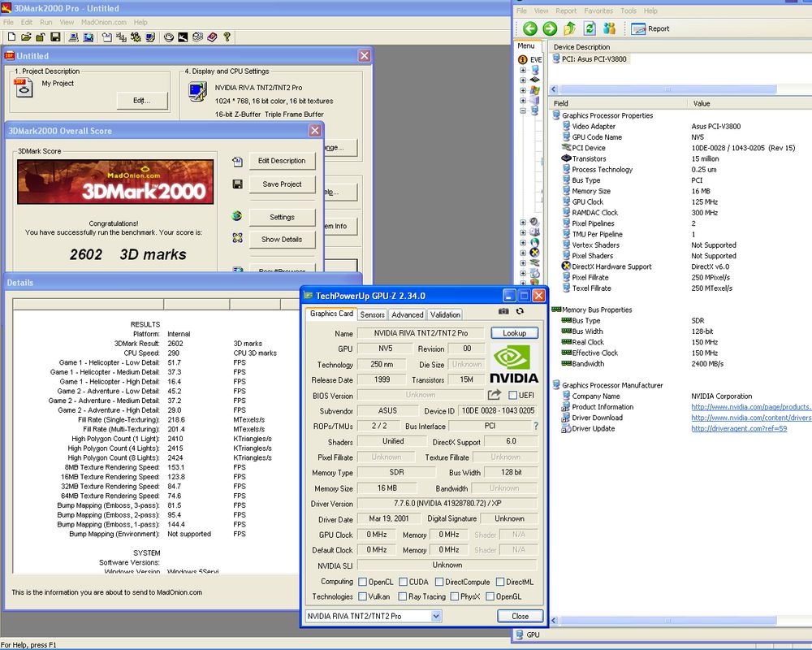812x650 pixels.
Task: Take a GPU-Z screenshot with the camera icon
Action: tap(503, 311)
